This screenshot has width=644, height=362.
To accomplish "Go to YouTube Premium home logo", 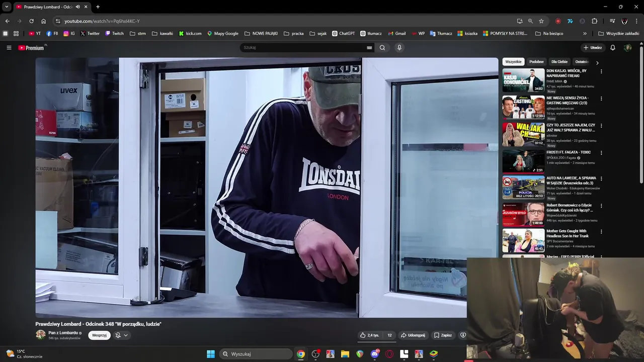I will click(32, 48).
